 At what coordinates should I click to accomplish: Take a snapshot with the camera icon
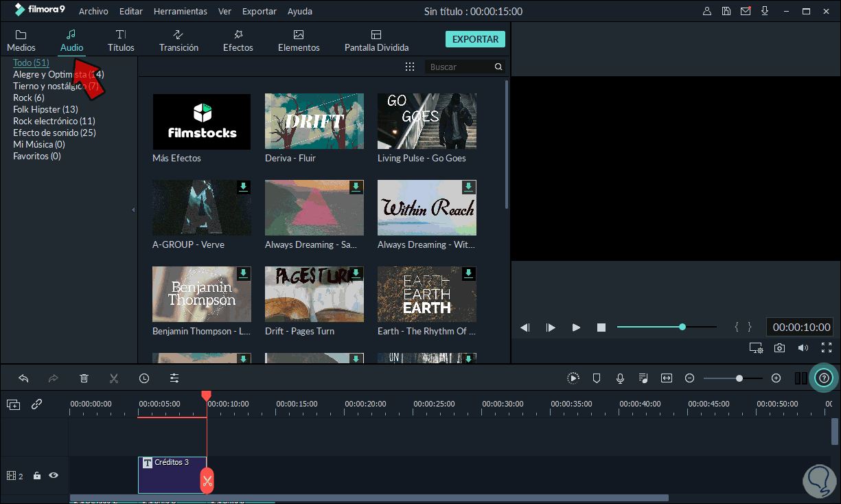779,347
